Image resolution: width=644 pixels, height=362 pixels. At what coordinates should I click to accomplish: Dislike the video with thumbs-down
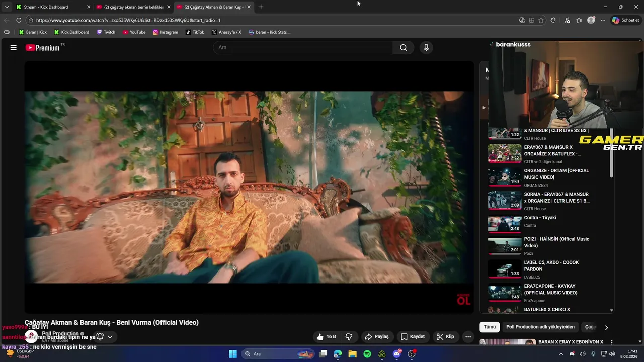[349, 337]
